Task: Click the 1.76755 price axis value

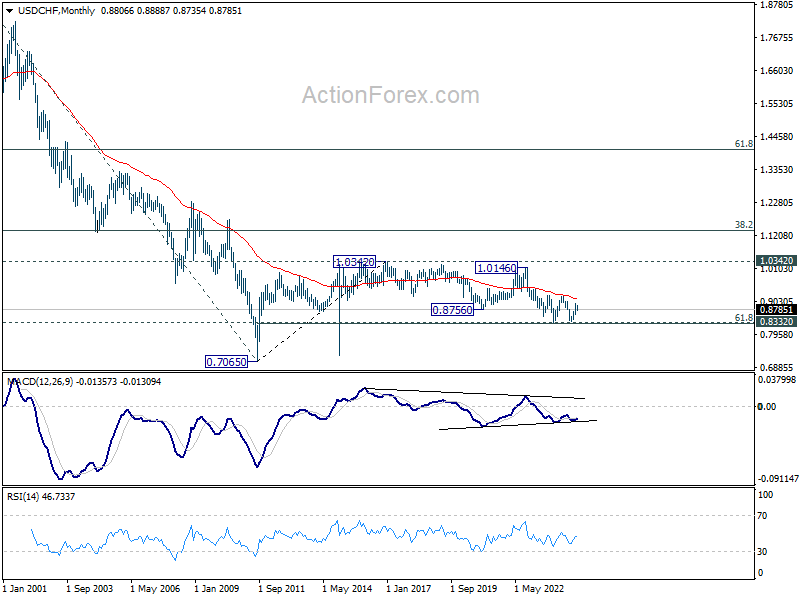Action: pos(777,38)
